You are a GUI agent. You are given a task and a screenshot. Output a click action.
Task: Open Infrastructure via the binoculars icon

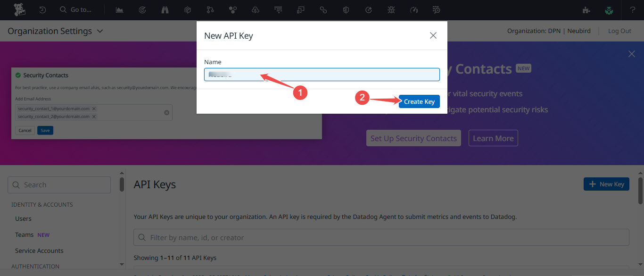(x=165, y=9)
